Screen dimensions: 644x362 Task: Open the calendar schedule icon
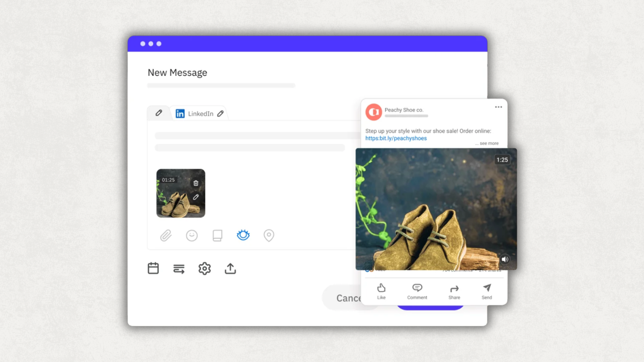tap(153, 268)
